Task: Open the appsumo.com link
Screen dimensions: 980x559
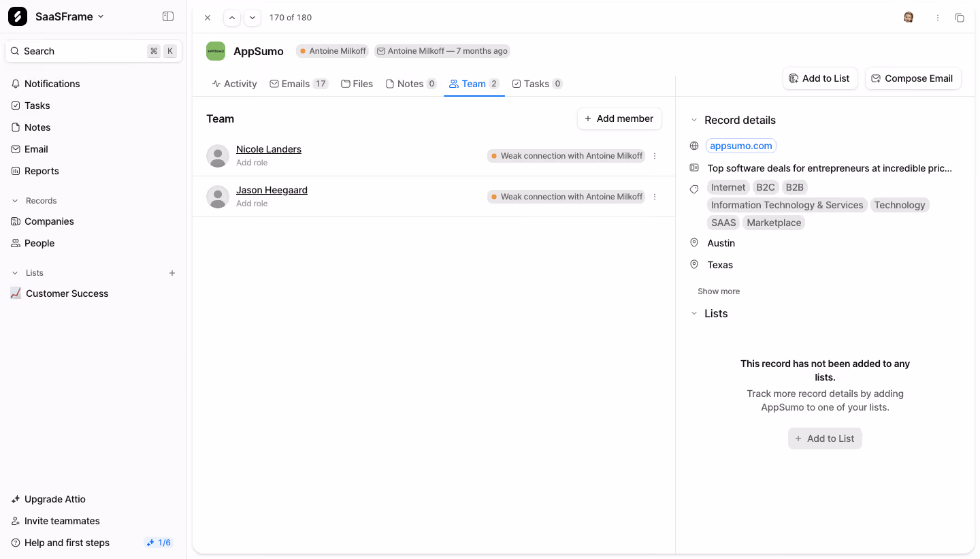Action: 741,146
